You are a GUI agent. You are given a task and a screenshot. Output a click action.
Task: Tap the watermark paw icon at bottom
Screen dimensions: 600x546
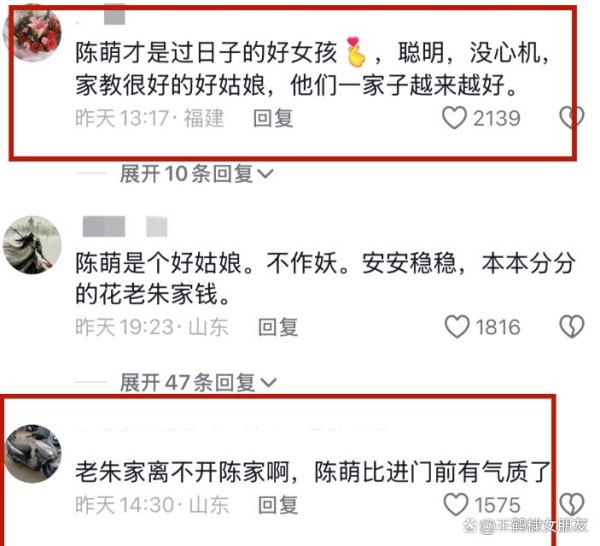point(469,527)
